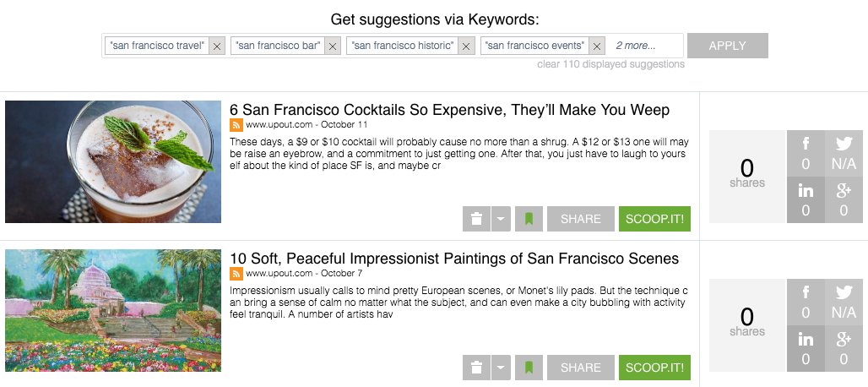868x387 pixels.
Task: Open the Cocktails So Expensive article title
Action: click(449, 110)
